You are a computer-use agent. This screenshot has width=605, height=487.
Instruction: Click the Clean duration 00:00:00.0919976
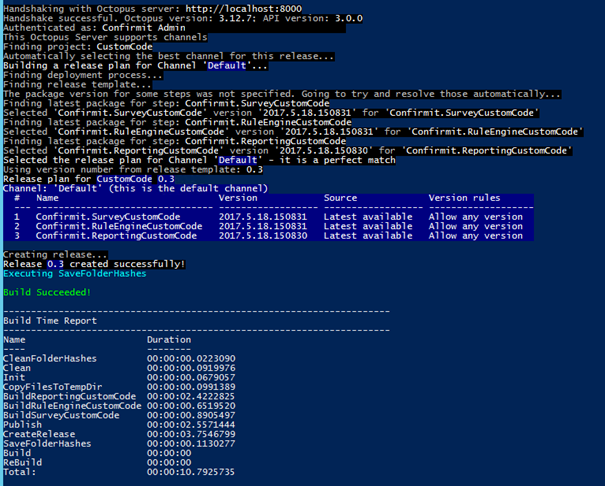(x=191, y=368)
